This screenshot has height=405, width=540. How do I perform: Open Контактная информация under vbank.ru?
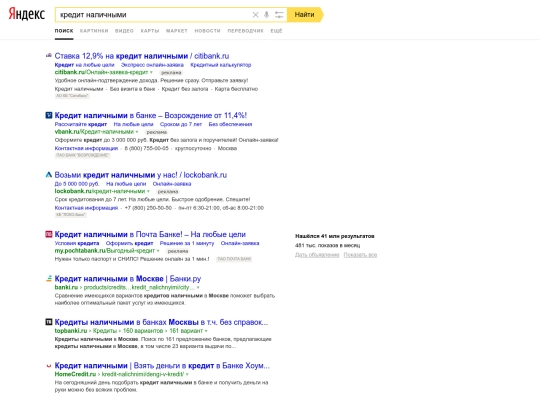pos(86,148)
